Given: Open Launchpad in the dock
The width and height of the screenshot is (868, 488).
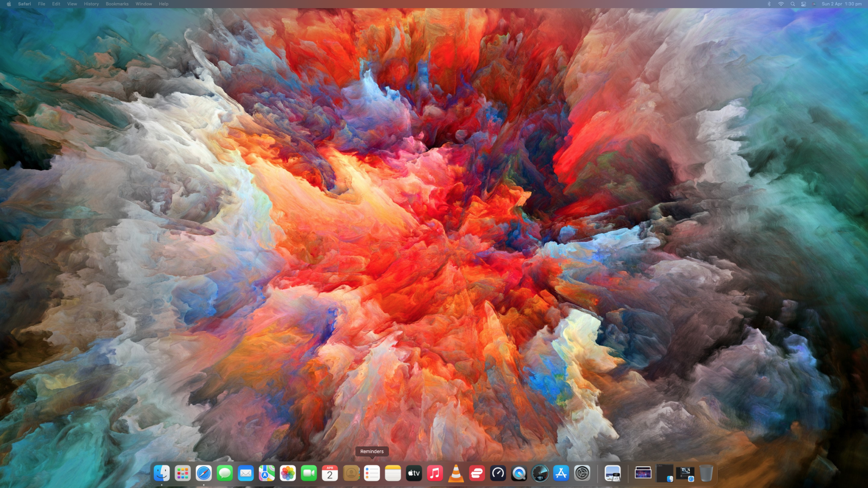Looking at the screenshot, I should [x=183, y=473].
